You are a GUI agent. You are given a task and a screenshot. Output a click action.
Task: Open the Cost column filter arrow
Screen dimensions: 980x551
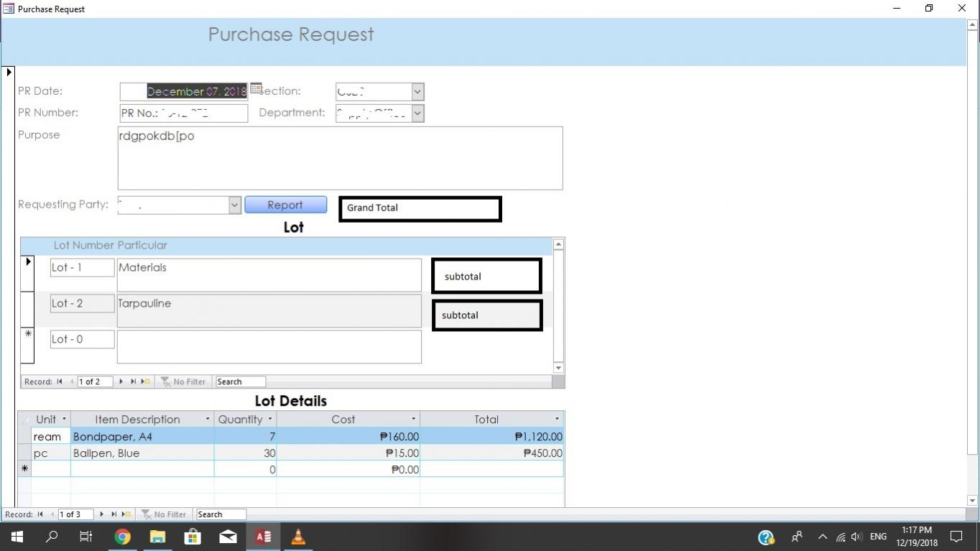(x=413, y=419)
